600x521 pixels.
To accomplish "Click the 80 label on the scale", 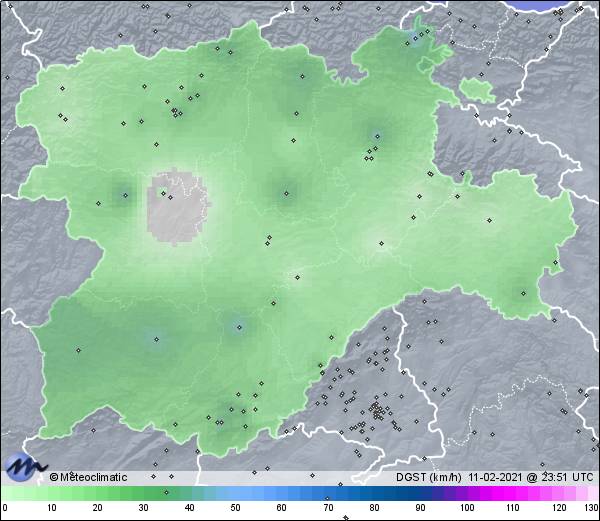I will (374, 508).
